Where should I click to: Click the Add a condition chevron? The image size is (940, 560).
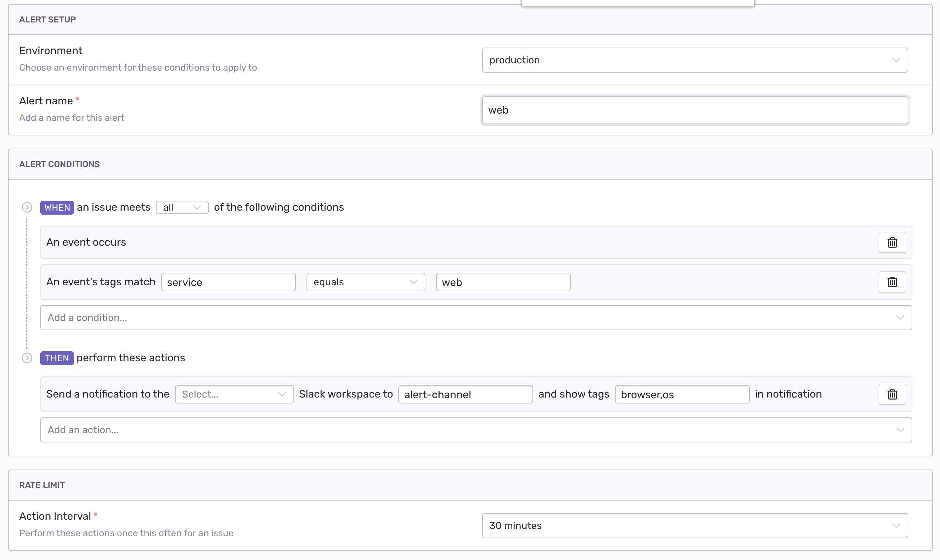[900, 317]
